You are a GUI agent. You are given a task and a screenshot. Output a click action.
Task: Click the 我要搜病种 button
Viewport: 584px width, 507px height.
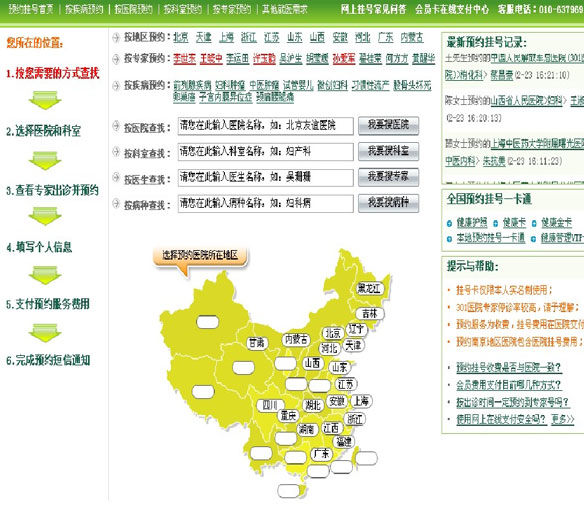388,203
